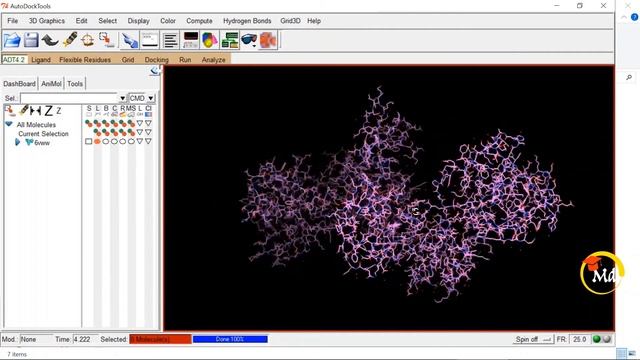Viewport: 640px width, 360px height.
Task: Click the Analyze button
Action: (x=213, y=60)
